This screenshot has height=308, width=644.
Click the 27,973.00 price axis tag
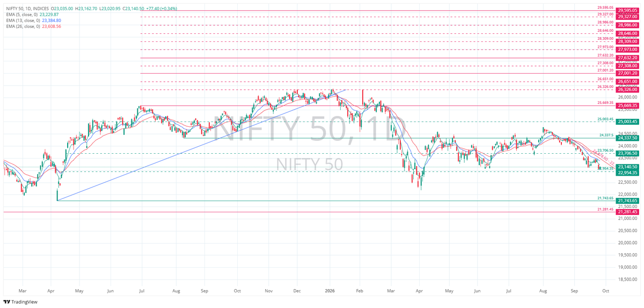627,49
